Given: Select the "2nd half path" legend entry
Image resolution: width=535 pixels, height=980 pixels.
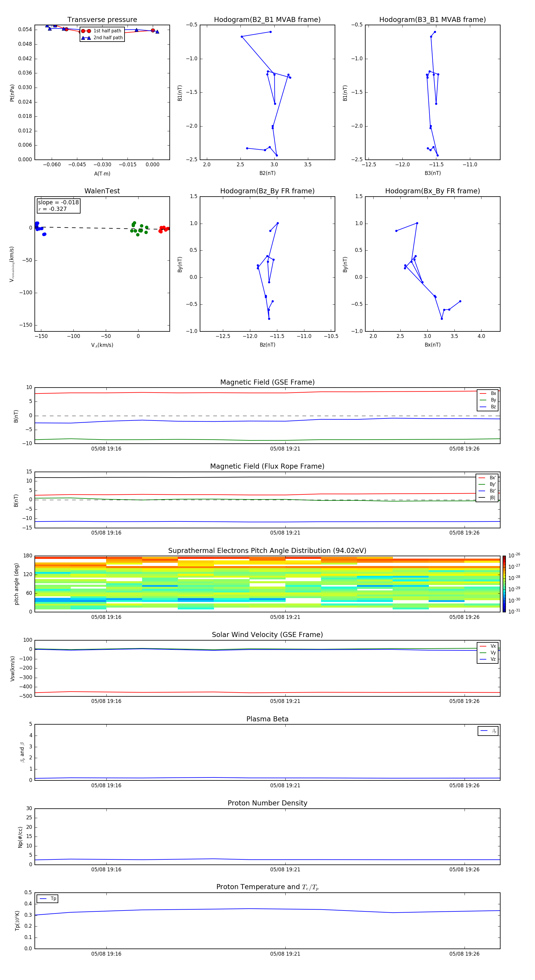Looking at the screenshot, I should (102, 38).
